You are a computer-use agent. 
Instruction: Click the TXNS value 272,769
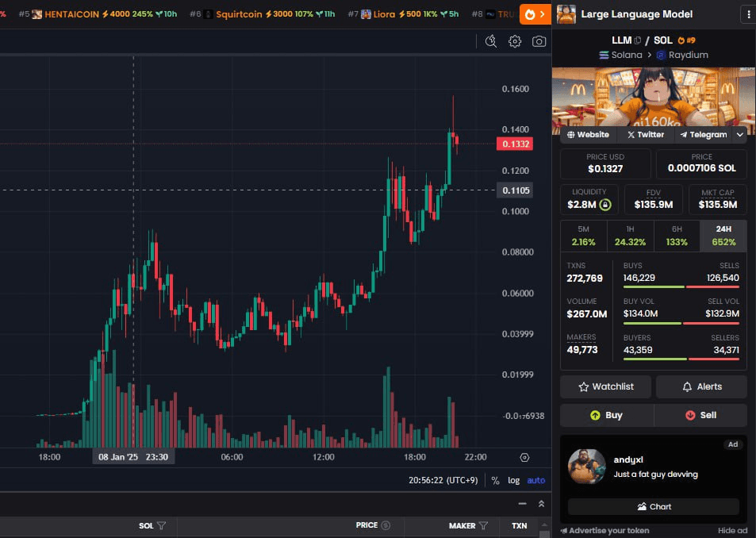tap(585, 279)
